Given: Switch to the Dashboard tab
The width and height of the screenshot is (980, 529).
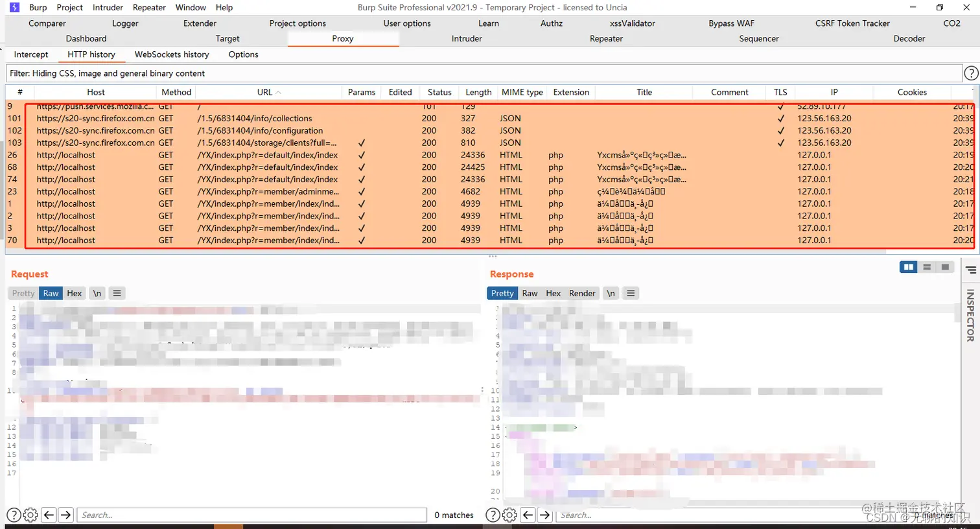Looking at the screenshot, I should point(86,39).
